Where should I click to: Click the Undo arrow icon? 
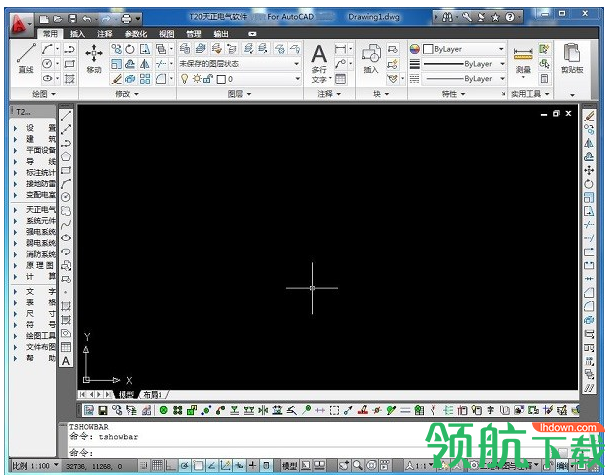click(x=87, y=18)
